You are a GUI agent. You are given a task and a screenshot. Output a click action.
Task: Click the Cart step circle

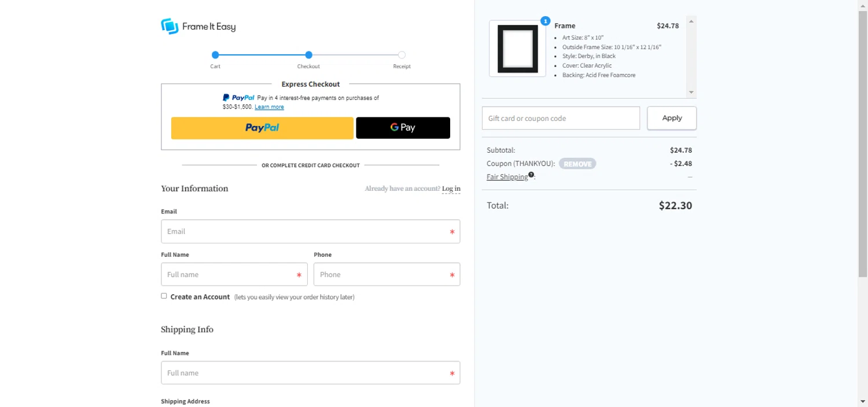pyautogui.click(x=215, y=55)
